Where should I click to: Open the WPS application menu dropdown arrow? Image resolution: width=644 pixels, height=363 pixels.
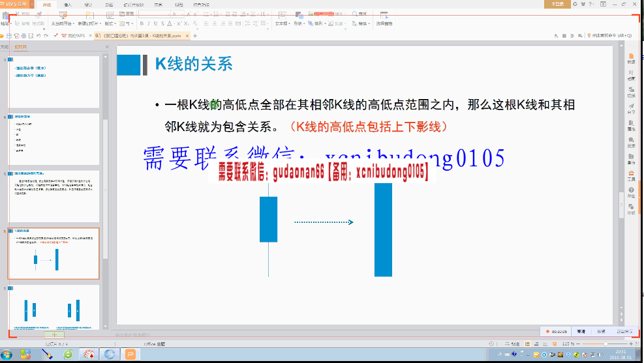point(32,4)
